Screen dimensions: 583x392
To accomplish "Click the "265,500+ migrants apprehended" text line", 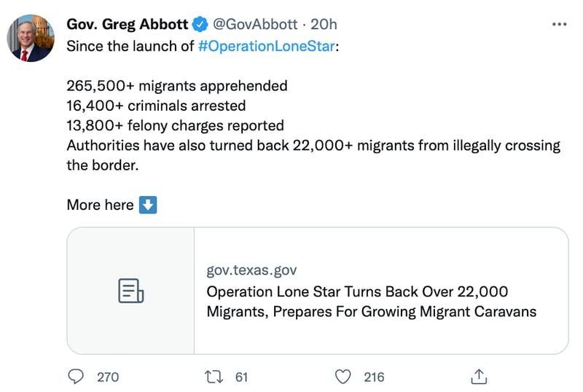I will tap(177, 85).
